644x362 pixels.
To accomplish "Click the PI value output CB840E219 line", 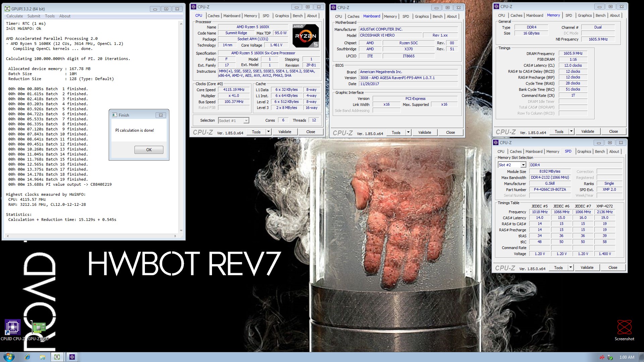I will click(x=60, y=184).
